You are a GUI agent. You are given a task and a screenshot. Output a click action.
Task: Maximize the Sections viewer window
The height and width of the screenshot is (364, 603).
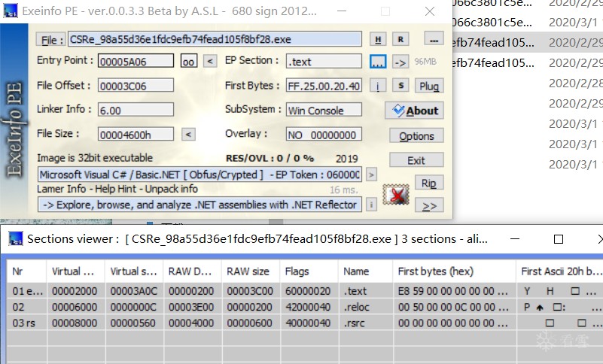click(x=559, y=239)
